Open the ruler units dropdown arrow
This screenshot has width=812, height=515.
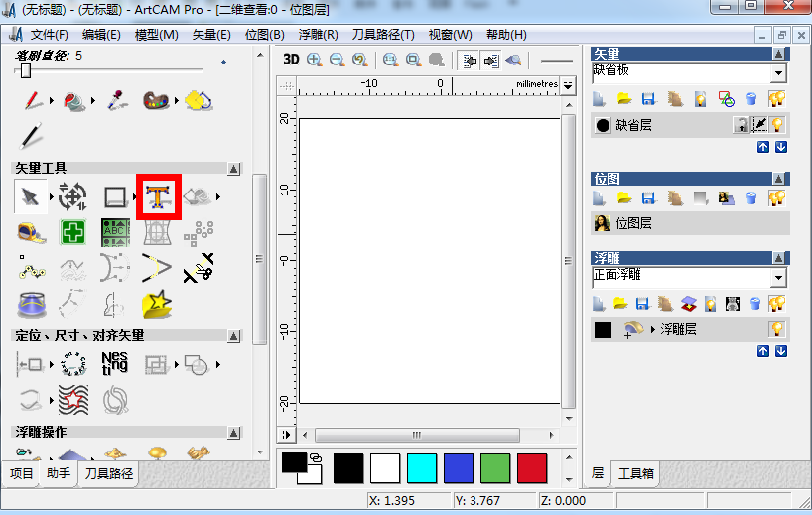click(x=568, y=85)
